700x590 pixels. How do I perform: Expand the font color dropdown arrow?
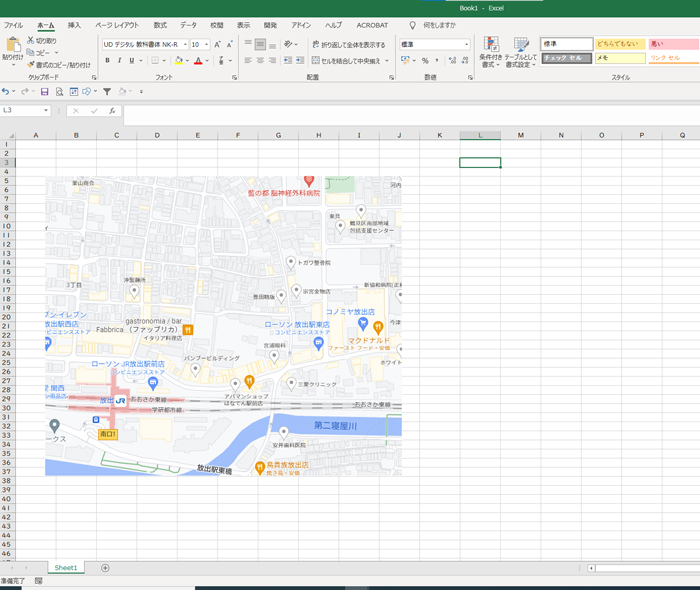pos(207,60)
